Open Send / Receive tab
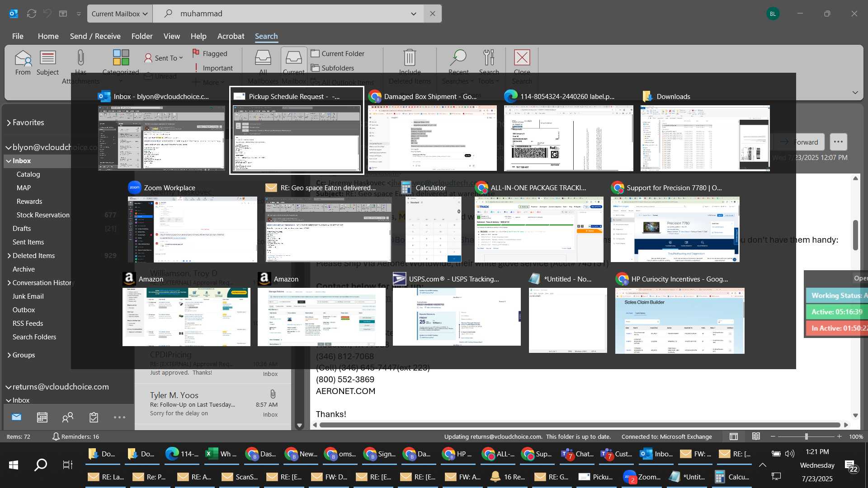 (95, 36)
